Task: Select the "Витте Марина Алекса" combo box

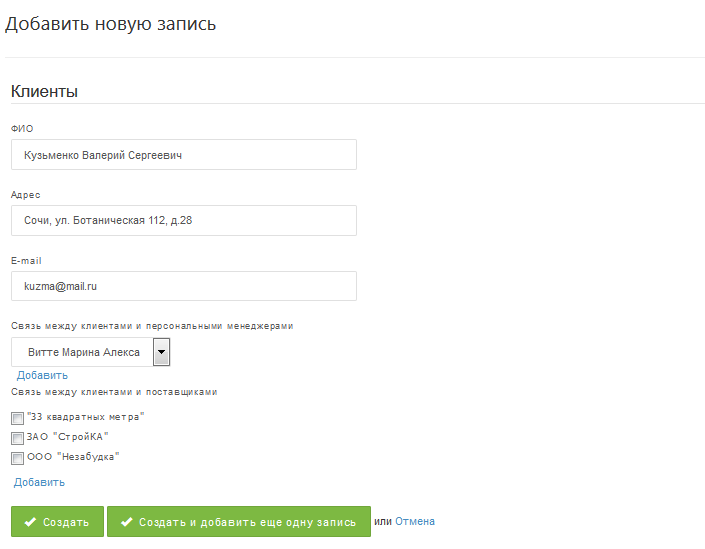Action: (82, 352)
